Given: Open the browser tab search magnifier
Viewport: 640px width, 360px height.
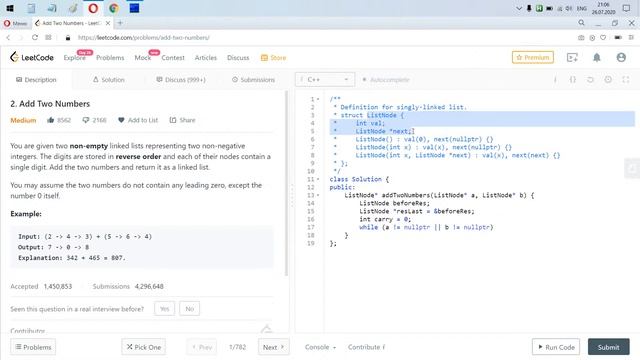Looking at the screenshot, I should [x=581, y=23].
